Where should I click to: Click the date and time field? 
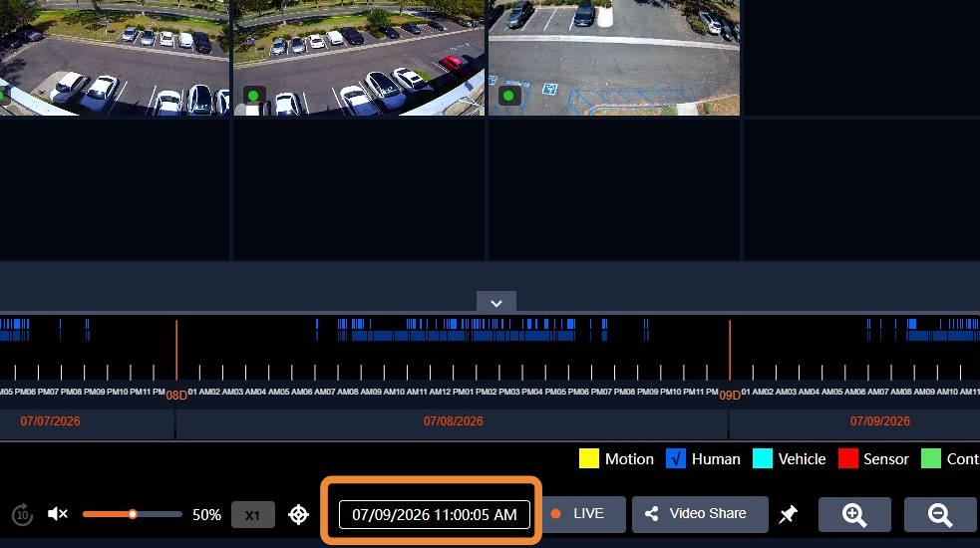[435, 514]
